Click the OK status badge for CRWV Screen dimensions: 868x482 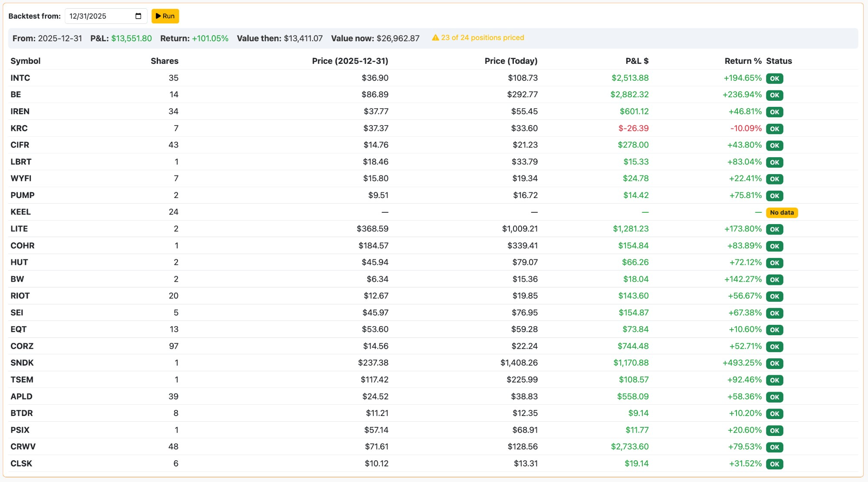(x=775, y=447)
